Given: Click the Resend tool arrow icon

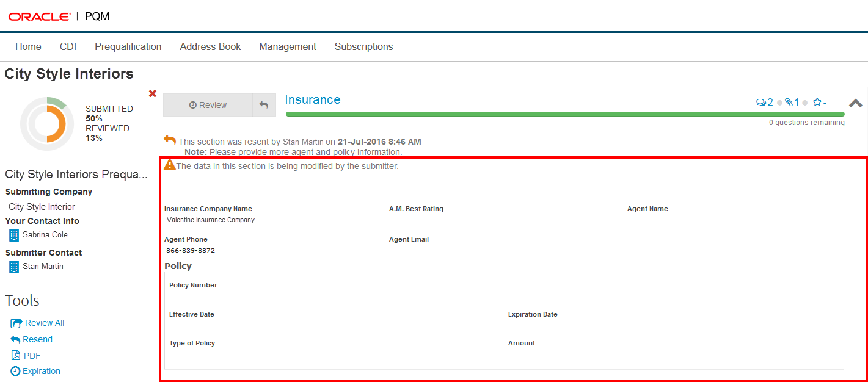Looking at the screenshot, I should tap(15, 339).
